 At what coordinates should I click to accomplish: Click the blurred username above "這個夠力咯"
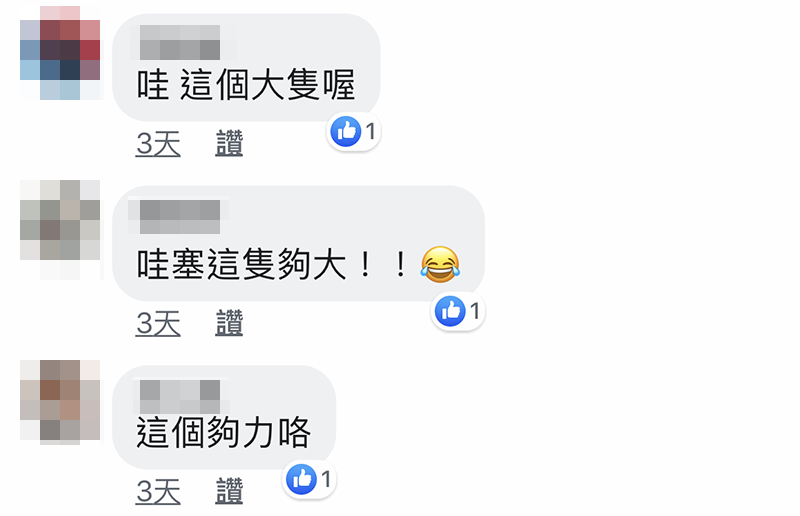click(180, 397)
